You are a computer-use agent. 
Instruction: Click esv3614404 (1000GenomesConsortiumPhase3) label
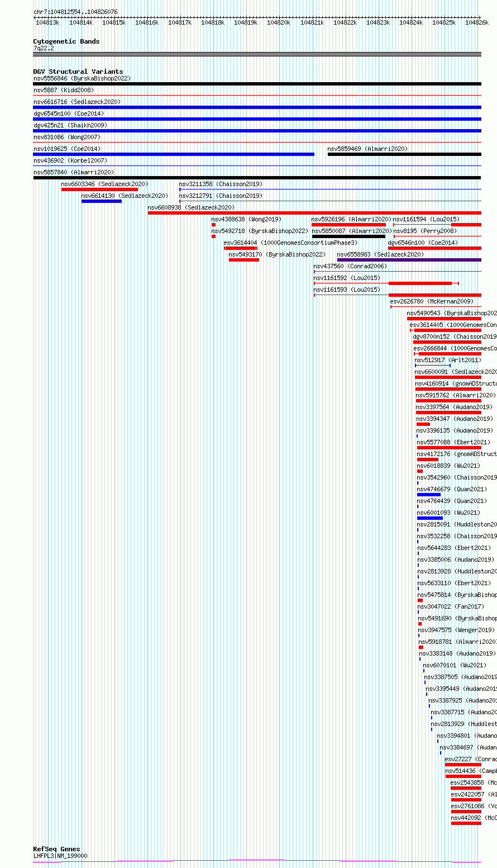coord(290,243)
